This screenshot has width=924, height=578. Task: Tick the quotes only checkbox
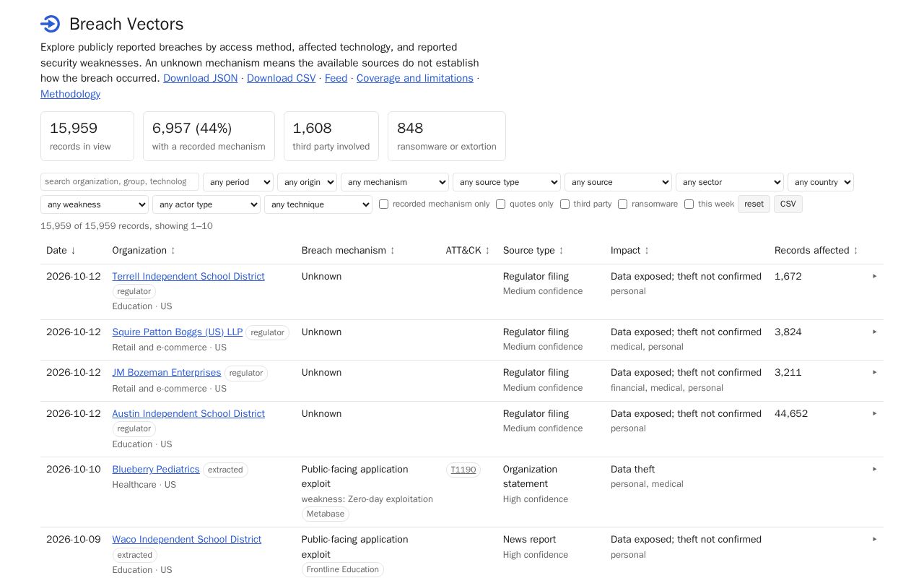click(x=500, y=204)
